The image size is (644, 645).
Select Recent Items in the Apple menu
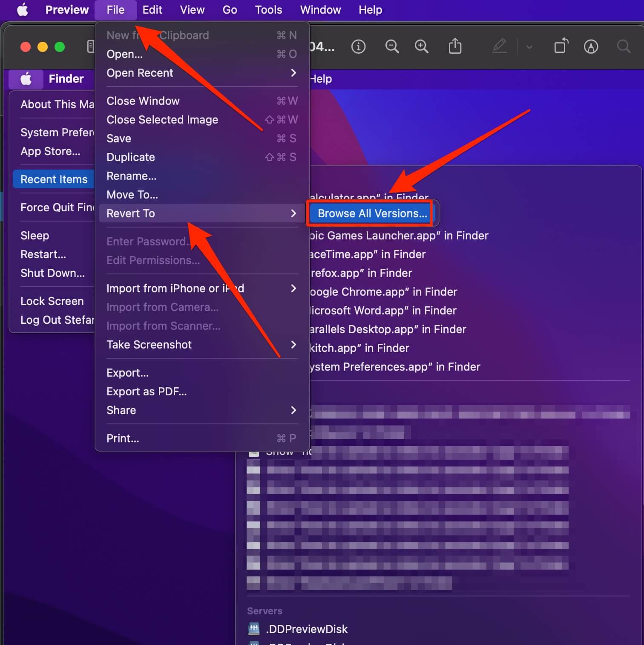[54, 179]
